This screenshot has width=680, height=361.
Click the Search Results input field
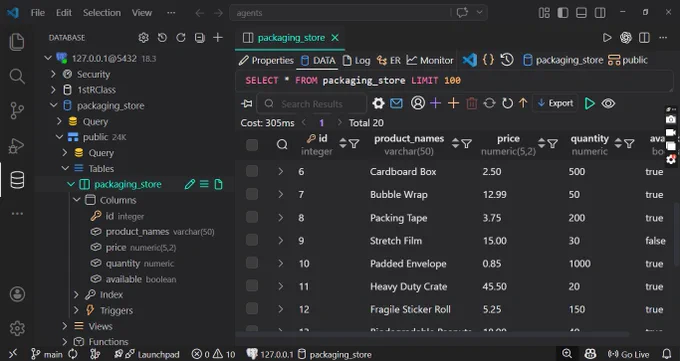click(312, 104)
